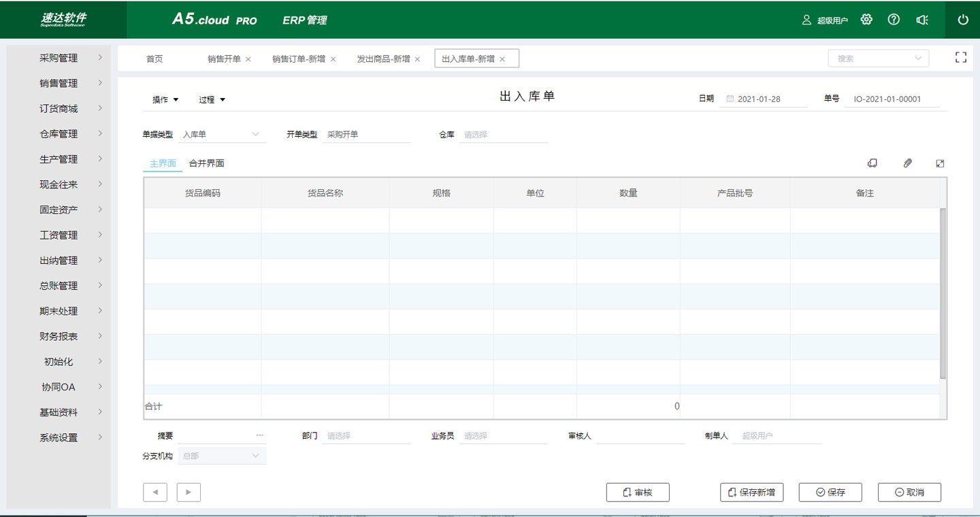The image size is (980, 517).
Task: Close the 出入库单-新增 tab
Action: pyautogui.click(x=502, y=59)
